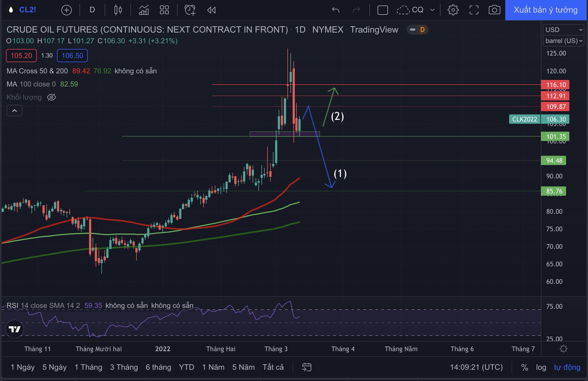Open the go-to-date calendar icon
The width and height of the screenshot is (588, 381).
[x=307, y=367]
